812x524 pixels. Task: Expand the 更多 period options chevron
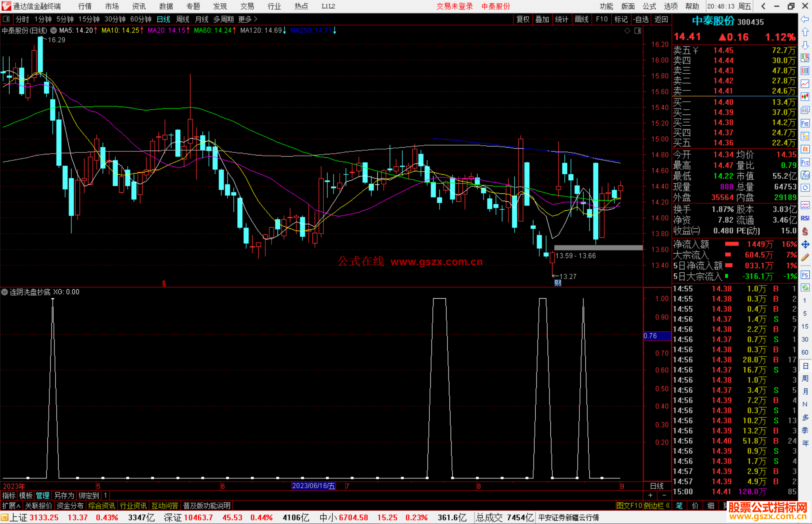tap(256, 19)
